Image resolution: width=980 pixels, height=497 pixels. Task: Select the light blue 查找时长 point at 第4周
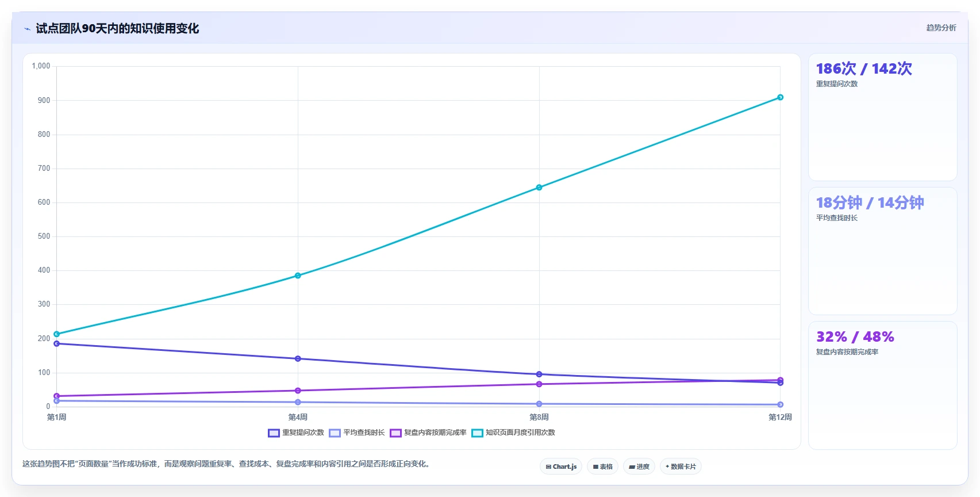(x=298, y=402)
